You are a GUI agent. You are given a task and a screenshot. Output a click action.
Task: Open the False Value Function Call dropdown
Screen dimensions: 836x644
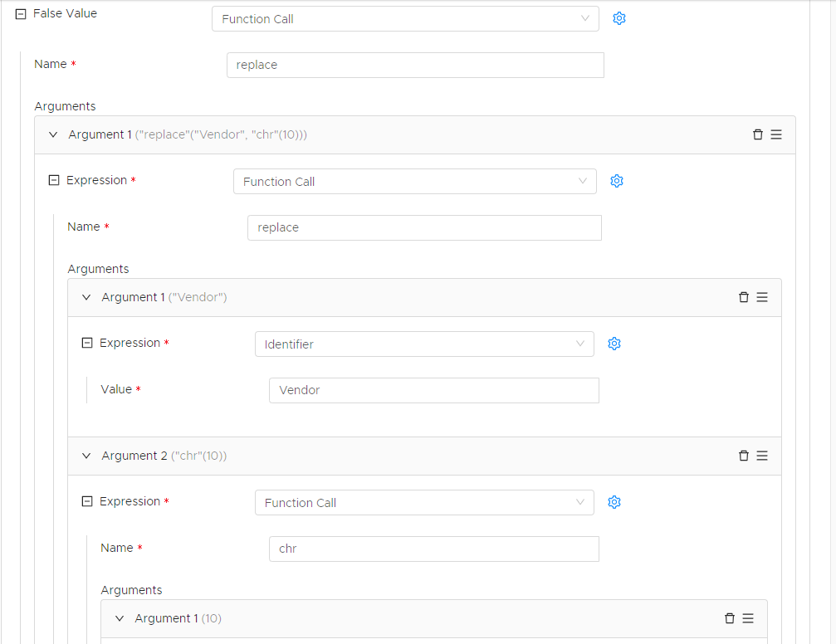pos(405,19)
